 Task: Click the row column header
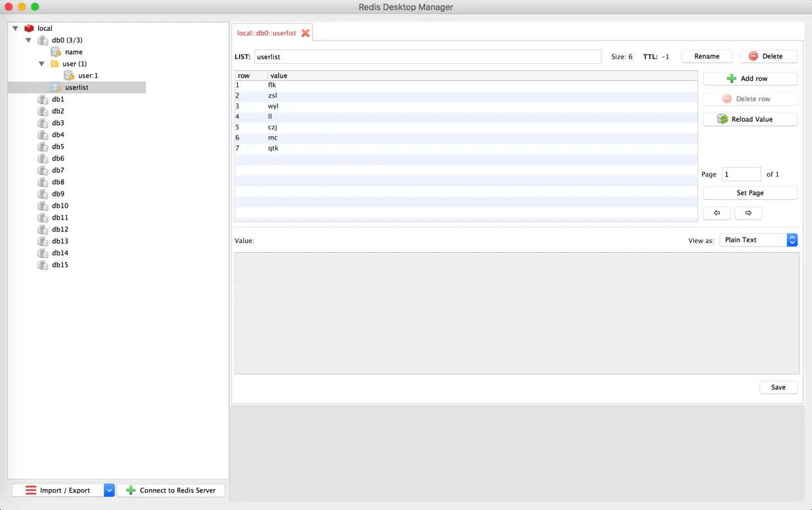pyautogui.click(x=251, y=76)
